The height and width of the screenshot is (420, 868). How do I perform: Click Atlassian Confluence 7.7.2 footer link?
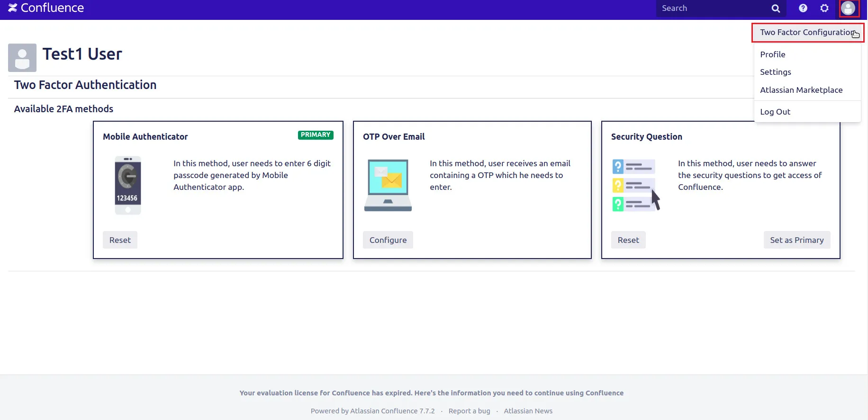point(392,411)
